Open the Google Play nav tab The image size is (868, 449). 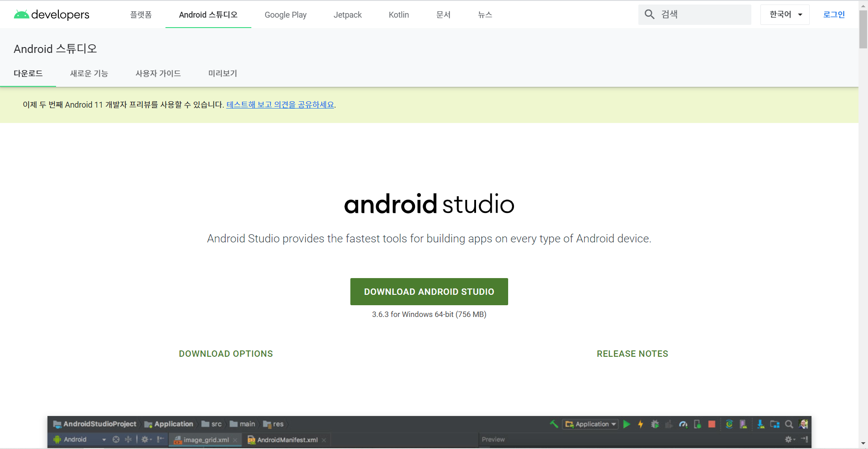coord(285,15)
